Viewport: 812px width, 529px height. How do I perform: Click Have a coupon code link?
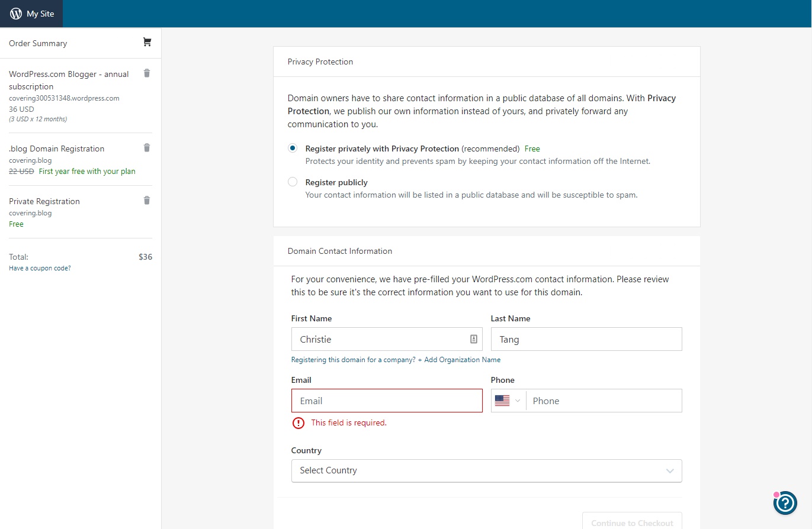coord(40,268)
